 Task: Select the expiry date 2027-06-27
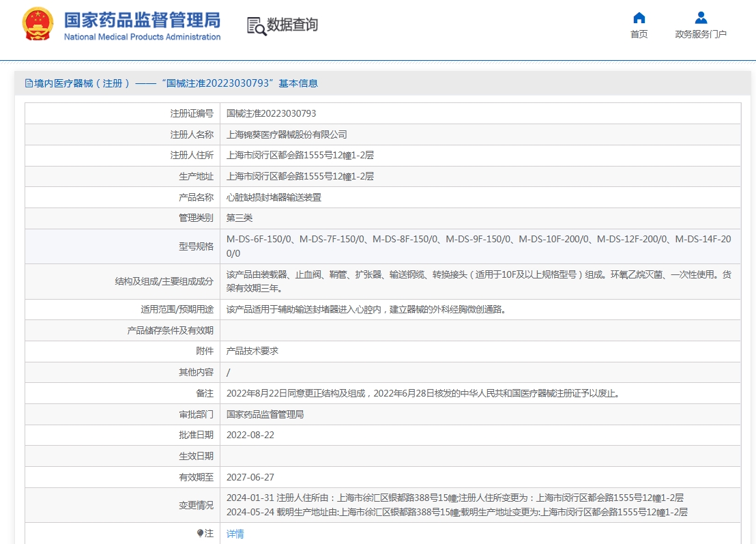(250, 477)
